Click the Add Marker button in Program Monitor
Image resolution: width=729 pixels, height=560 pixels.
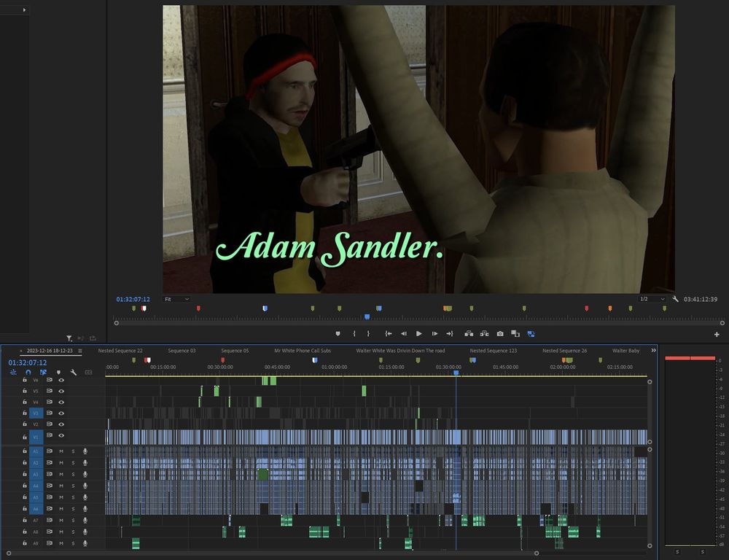338,333
